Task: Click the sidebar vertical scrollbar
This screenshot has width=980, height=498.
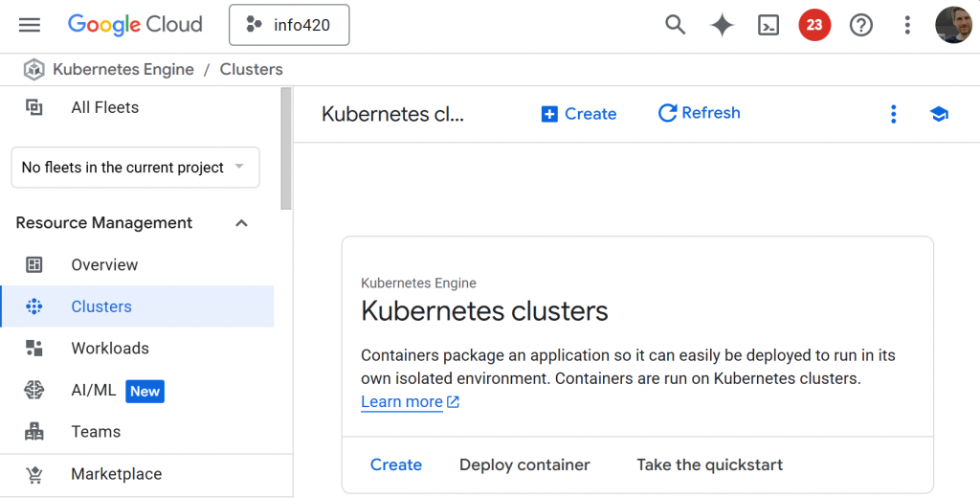Action: pos(286,148)
